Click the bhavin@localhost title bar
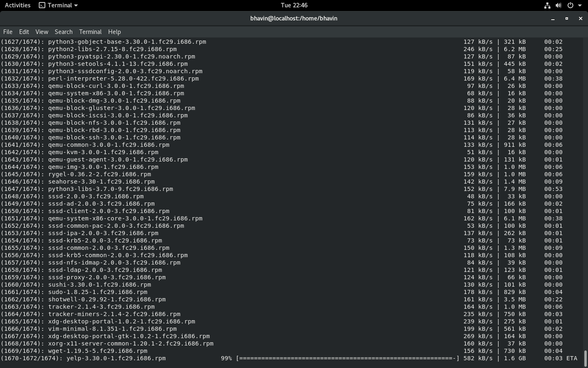Screen dimensions: 588x368 coord(294,18)
